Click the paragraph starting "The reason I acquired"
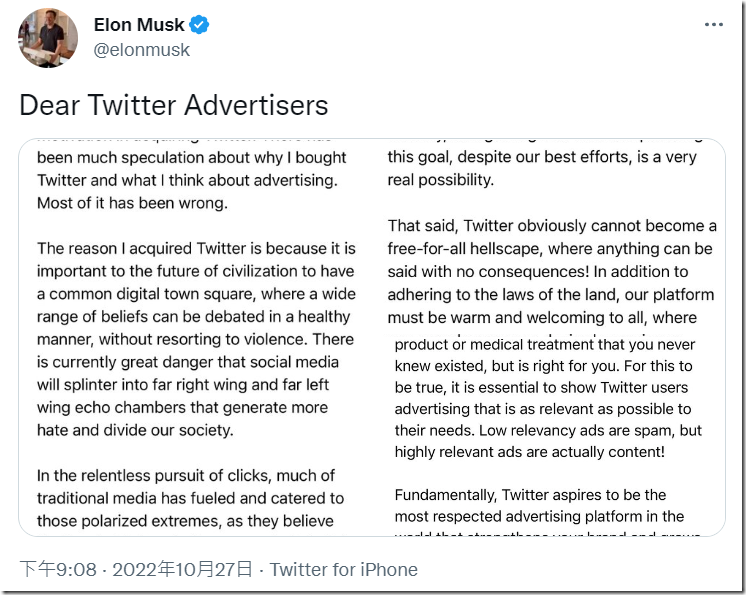Viewport: 746px width, 595px height. pyautogui.click(x=196, y=339)
